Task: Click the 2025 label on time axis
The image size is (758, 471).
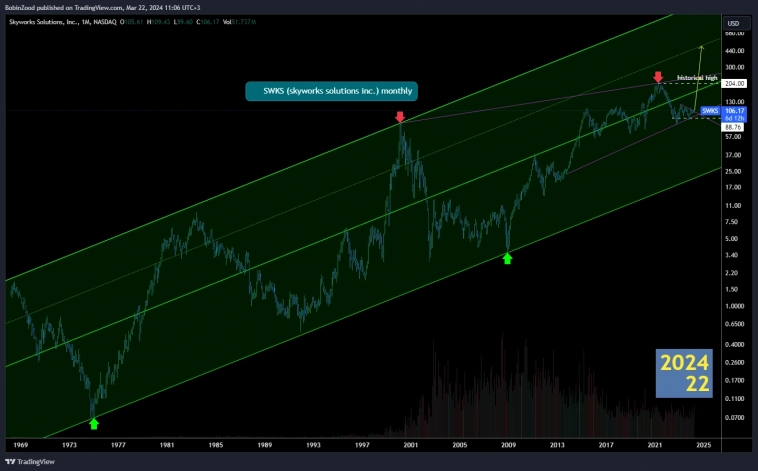Action: tap(704, 445)
